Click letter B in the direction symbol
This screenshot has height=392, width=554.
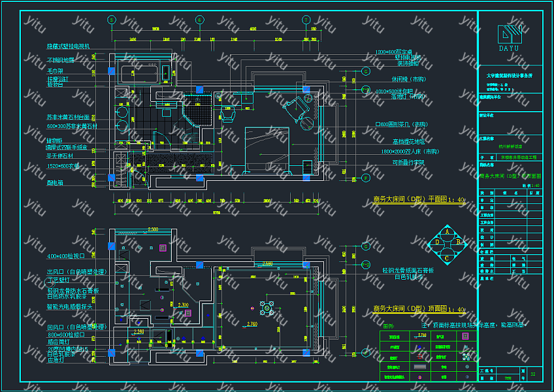[458, 242]
